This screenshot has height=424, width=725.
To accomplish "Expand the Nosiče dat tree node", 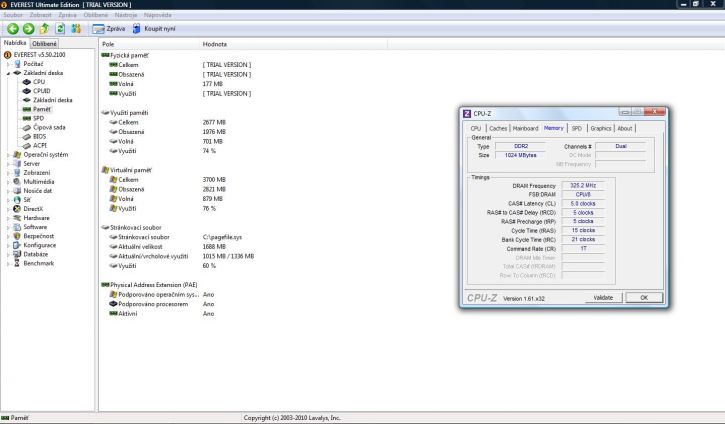I will [8, 191].
